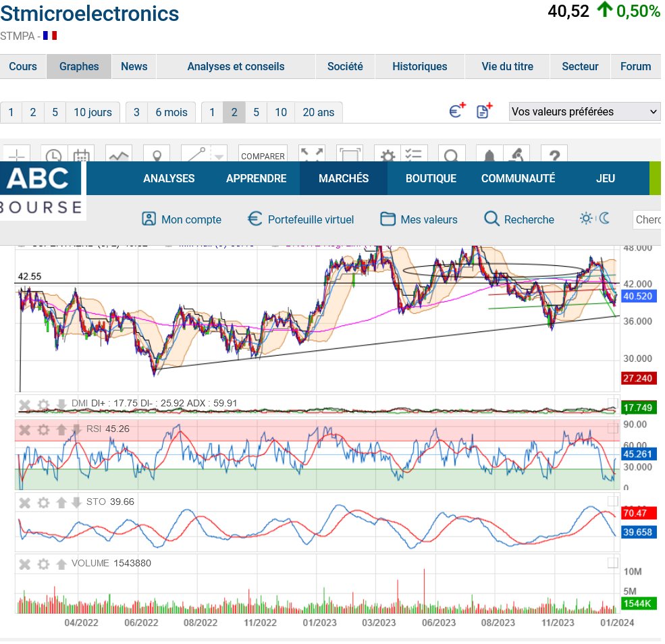Click the magnifier zoom tool in toolbar
The image size is (665, 644).
tap(451, 155)
